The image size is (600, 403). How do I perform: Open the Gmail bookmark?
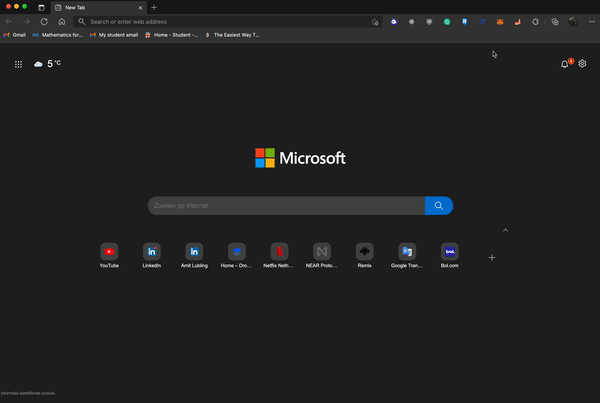pos(15,35)
